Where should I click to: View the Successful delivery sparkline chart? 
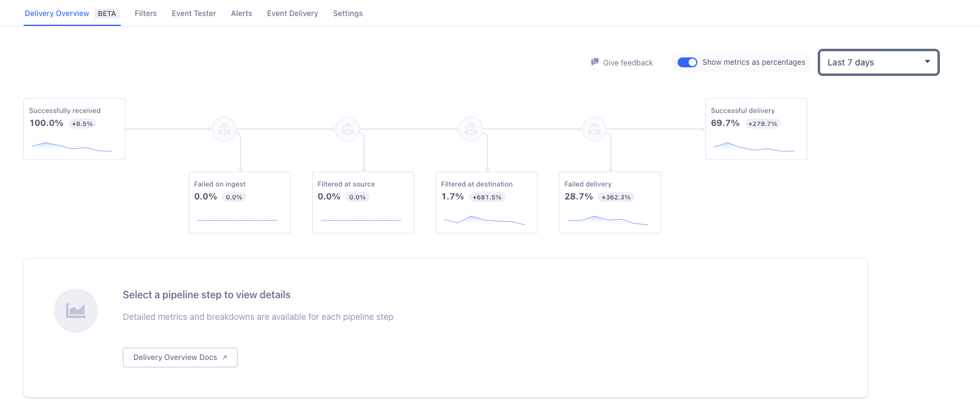pos(754,148)
